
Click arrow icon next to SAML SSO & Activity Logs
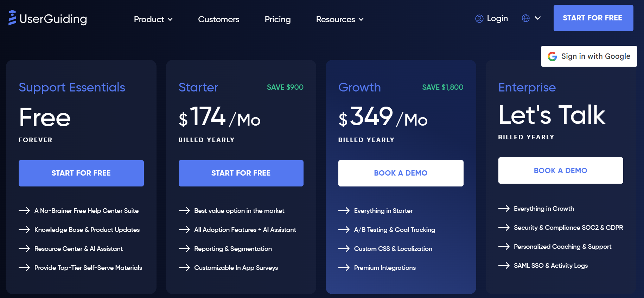[504, 265]
